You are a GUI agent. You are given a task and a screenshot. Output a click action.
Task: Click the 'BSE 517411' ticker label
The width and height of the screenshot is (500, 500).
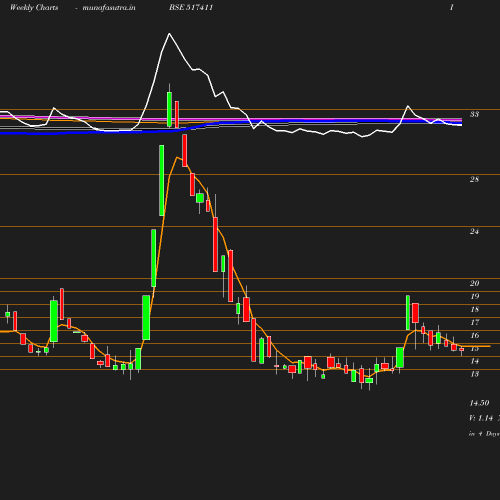tap(191, 8)
